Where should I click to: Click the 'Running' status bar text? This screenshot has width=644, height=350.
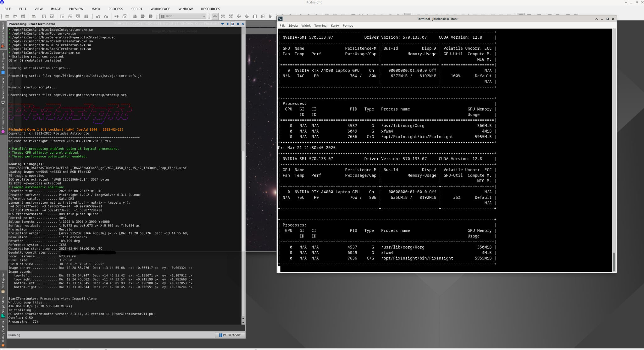(14, 335)
